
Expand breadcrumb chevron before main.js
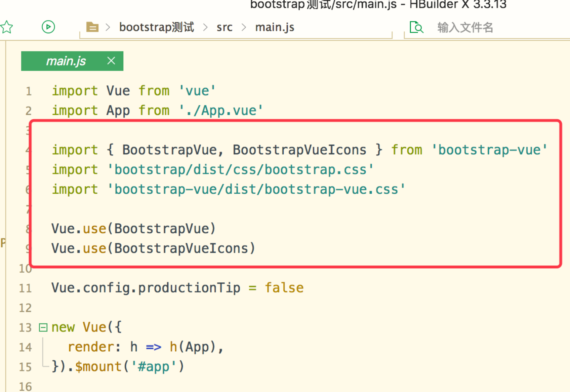244,27
